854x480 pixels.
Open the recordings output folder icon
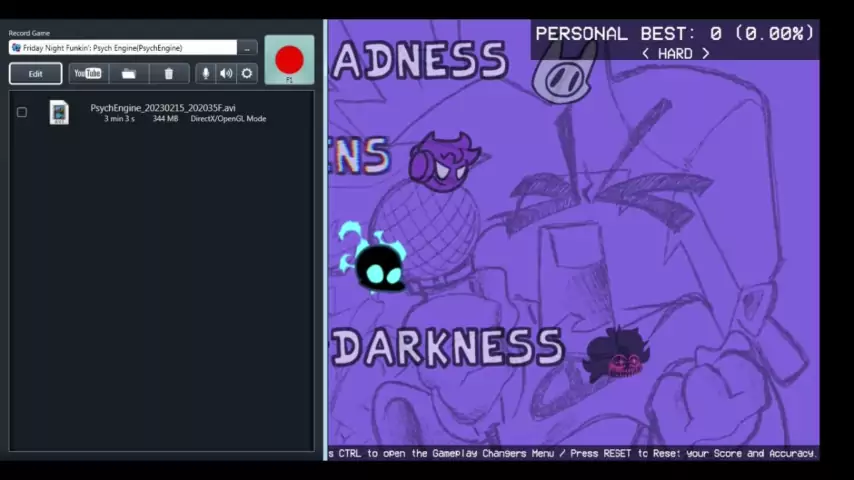[x=128, y=73]
